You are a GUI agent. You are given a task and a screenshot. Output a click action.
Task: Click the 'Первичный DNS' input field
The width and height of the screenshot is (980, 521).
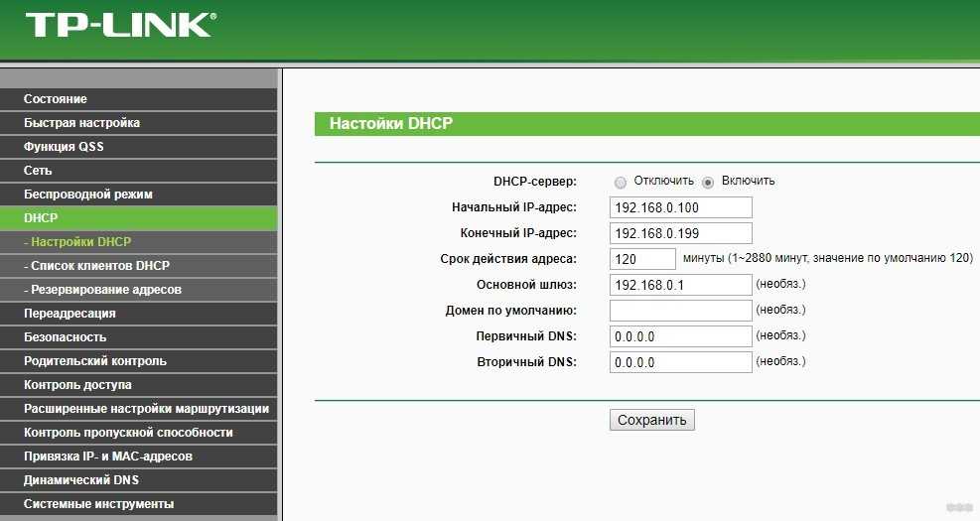click(680, 336)
